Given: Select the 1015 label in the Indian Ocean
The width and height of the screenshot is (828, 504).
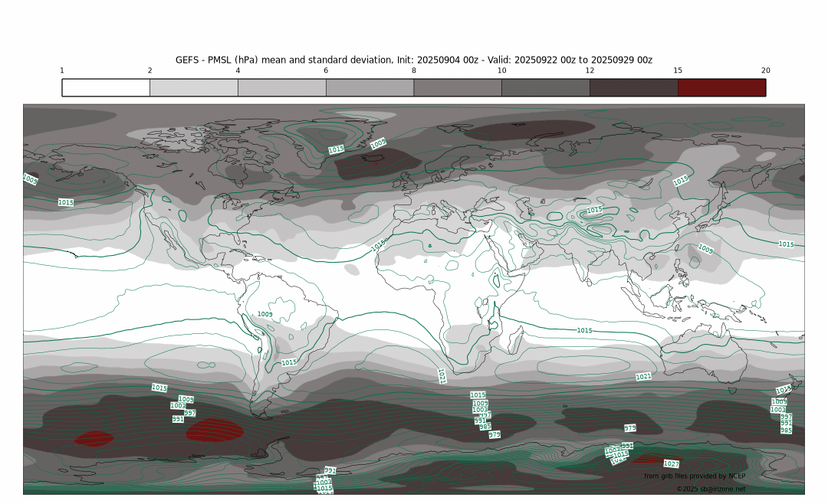Looking at the screenshot, I should click(x=584, y=330).
